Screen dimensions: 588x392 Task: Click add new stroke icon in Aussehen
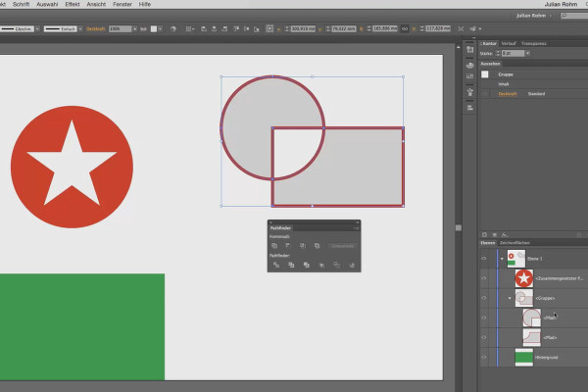pos(484,235)
